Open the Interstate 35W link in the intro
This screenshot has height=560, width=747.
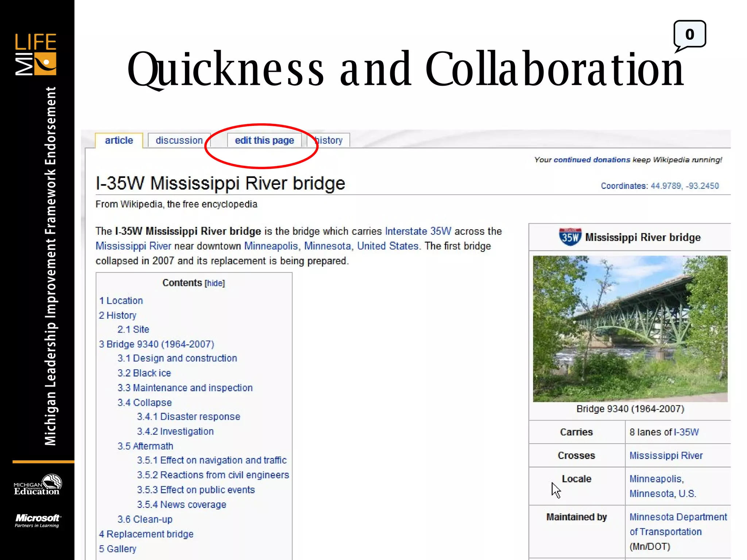[418, 231]
